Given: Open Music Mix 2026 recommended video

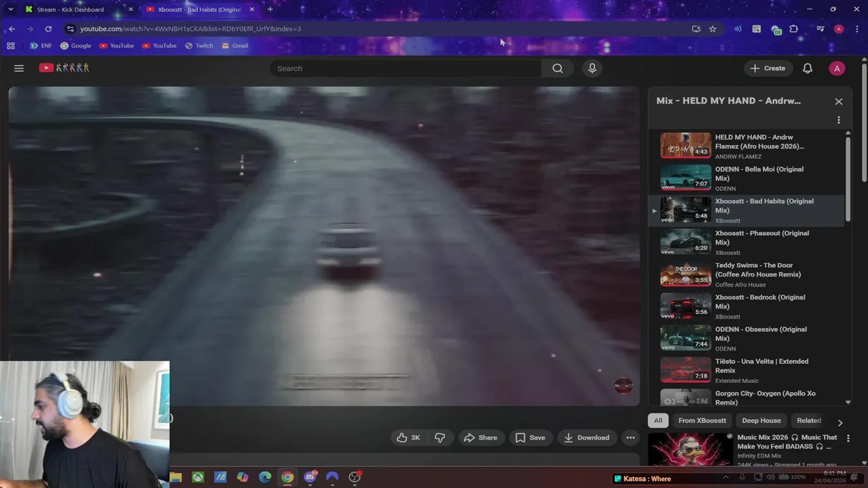Looking at the screenshot, I should pos(690,449).
